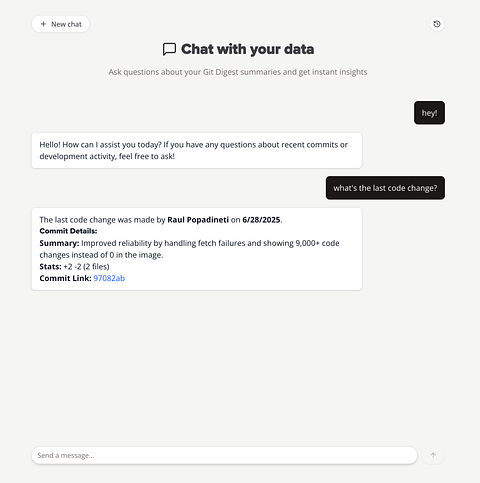This screenshot has width=480, height=483.
Task: Click the date 6/28/2025
Action: point(261,220)
